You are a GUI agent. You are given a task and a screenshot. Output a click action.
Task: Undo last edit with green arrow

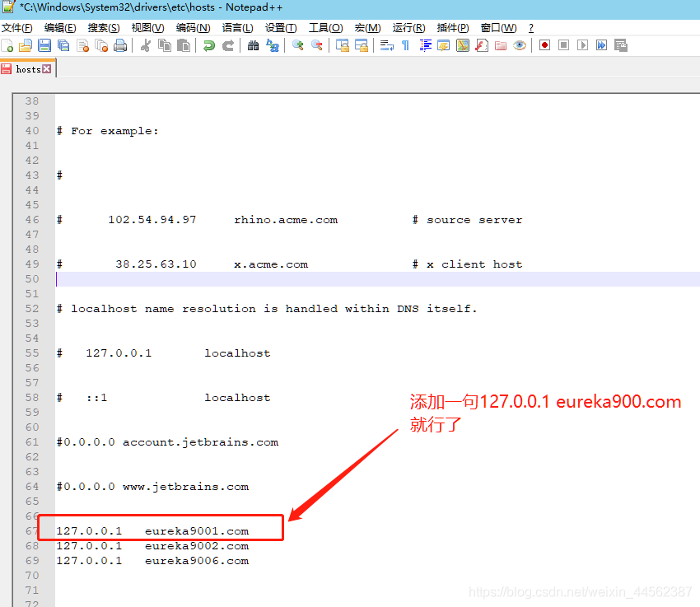209,45
